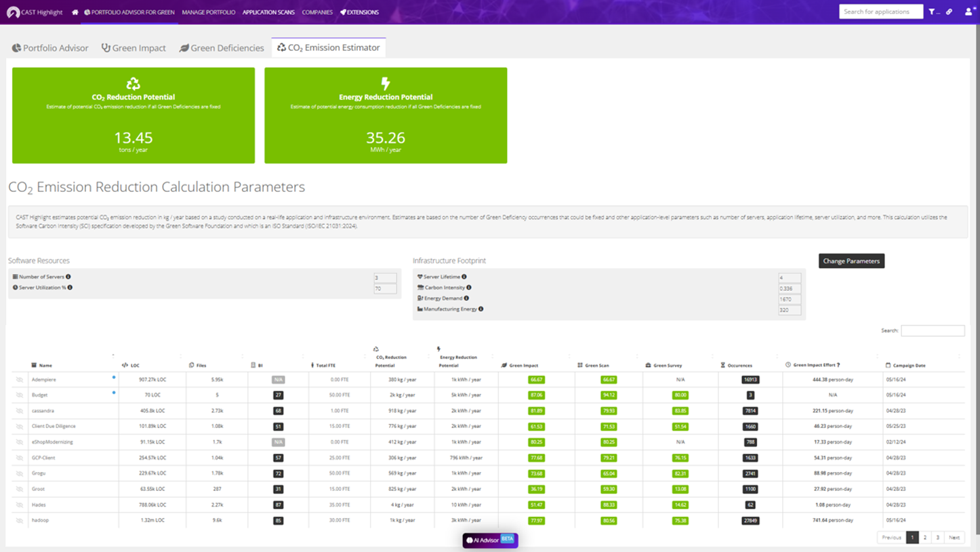Click help icon beside Green Impact Effort
Screen dimensions: 980x552
(x=838, y=365)
